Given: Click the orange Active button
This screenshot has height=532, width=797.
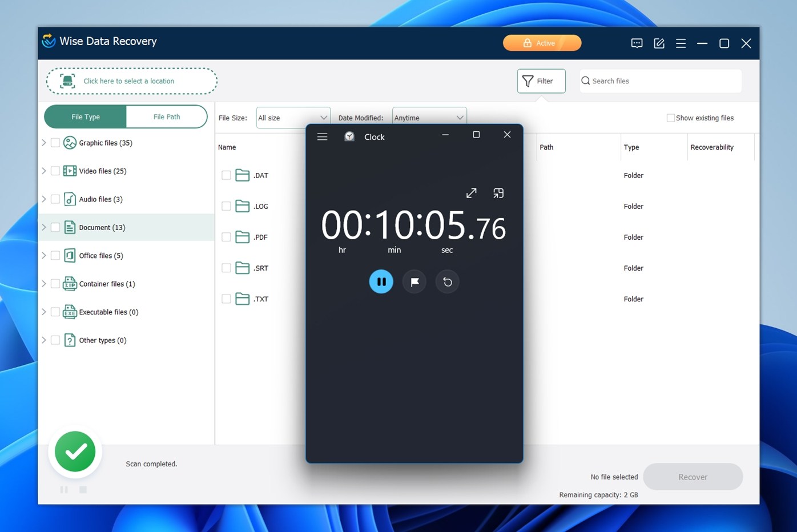Looking at the screenshot, I should pos(542,43).
